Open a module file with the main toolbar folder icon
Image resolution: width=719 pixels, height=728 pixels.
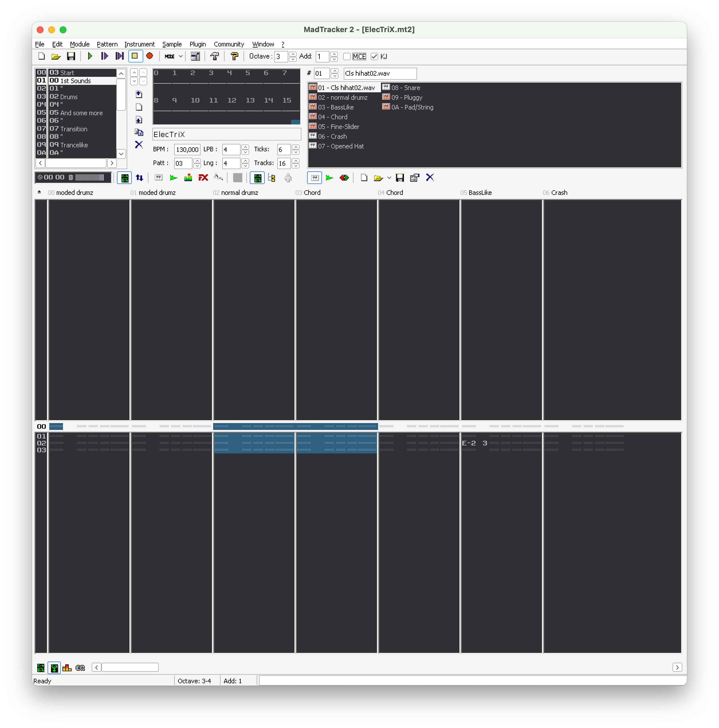pyautogui.click(x=56, y=56)
